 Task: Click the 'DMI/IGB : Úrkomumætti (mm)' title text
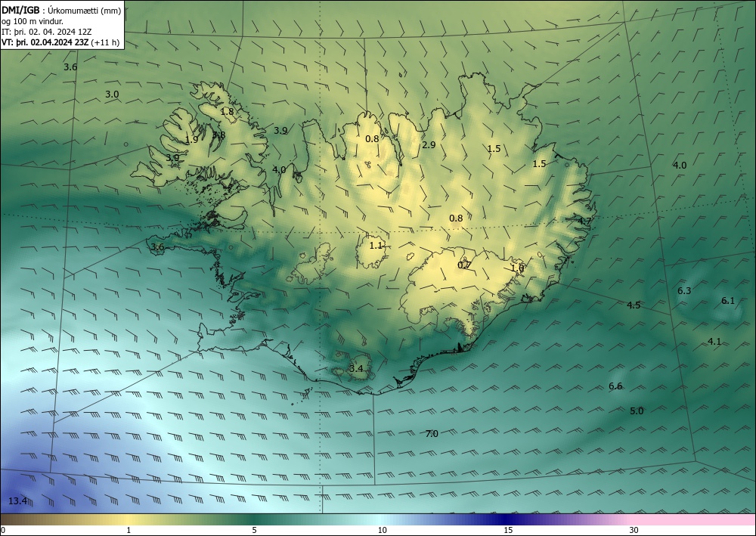pyautogui.click(x=61, y=11)
